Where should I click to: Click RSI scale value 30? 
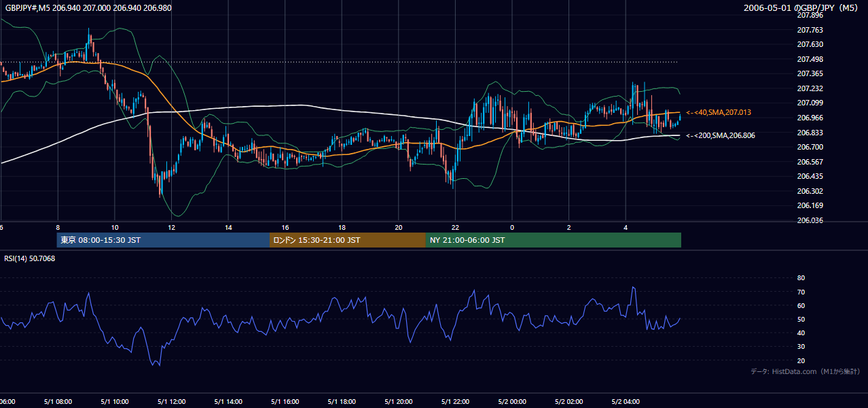[x=801, y=346]
